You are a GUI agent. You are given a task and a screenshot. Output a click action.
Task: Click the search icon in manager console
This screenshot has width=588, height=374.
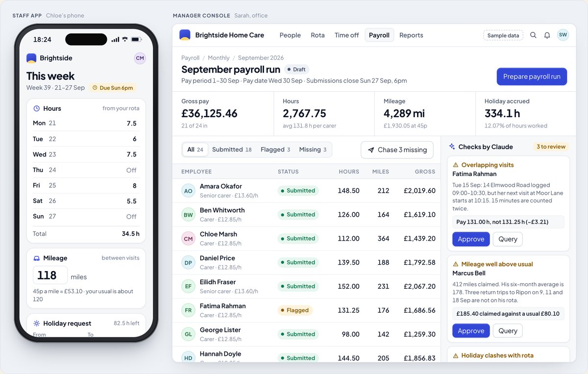(x=533, y=35)
